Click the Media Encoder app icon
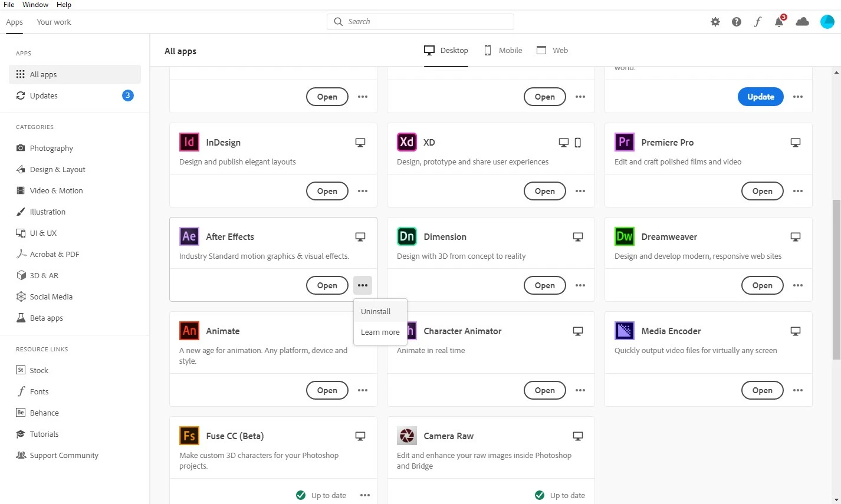Screen dimensions: 841x504 [x=624, y=331]
